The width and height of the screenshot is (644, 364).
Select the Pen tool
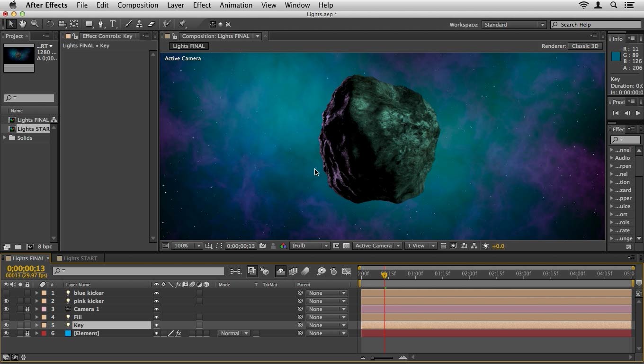pos(100,24)
